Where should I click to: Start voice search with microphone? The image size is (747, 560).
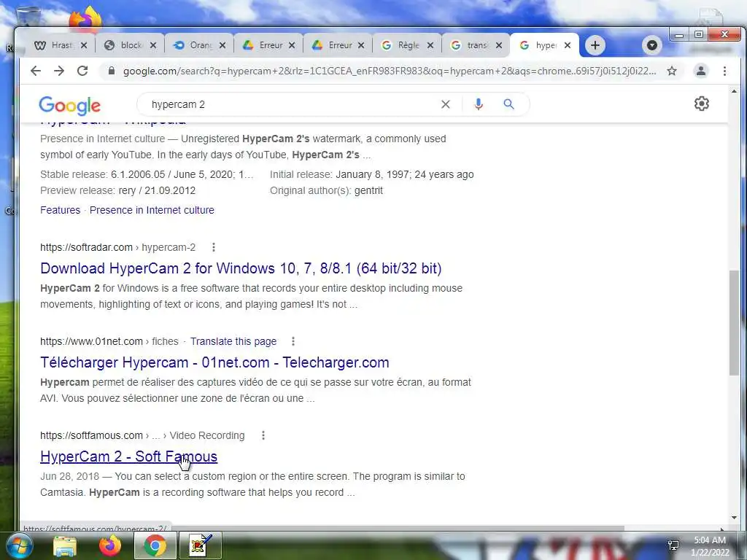pyautogui.click(x=479, y=104)
